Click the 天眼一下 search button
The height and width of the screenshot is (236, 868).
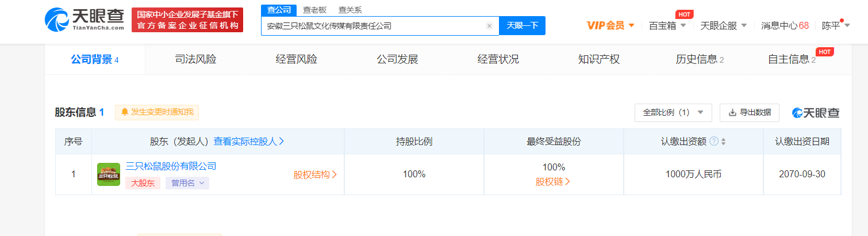tap(522, 26)
